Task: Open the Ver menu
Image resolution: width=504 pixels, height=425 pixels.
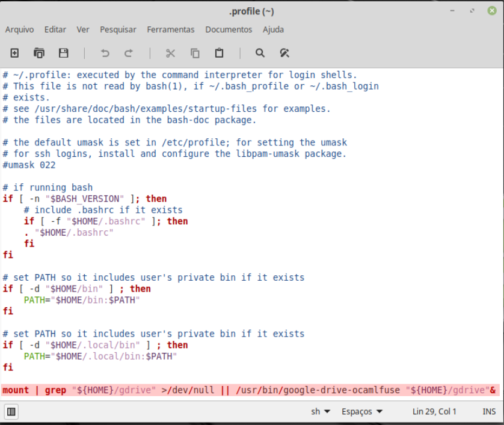Action: tap(82, 29)
